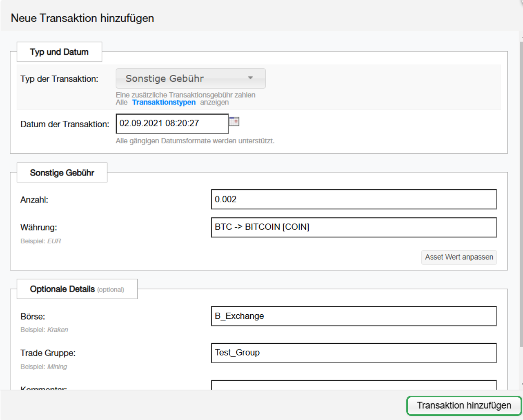Click the Typ und Datum section header
The image size is (523, 420).
pyautogui.click(x=59, y=52)
